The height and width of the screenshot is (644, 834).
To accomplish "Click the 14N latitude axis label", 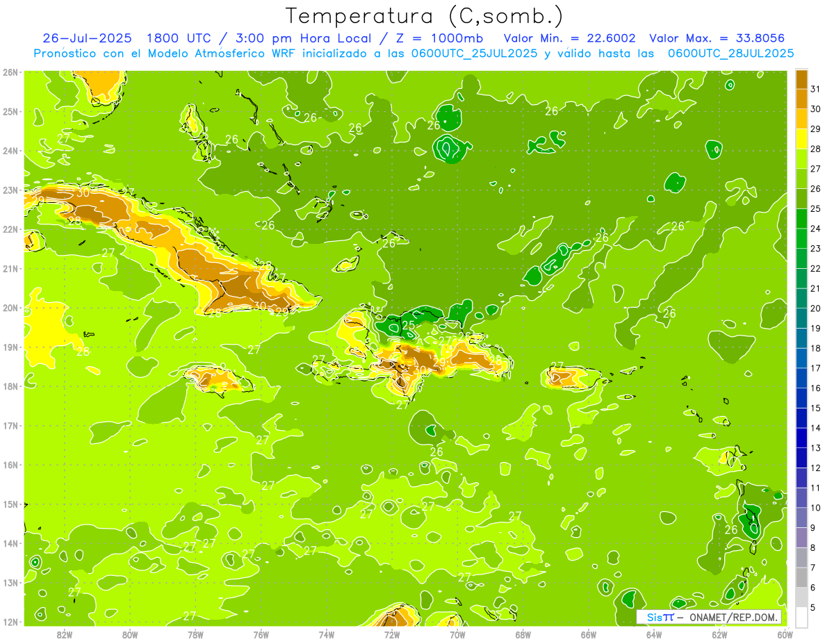I will click(10, 543).
